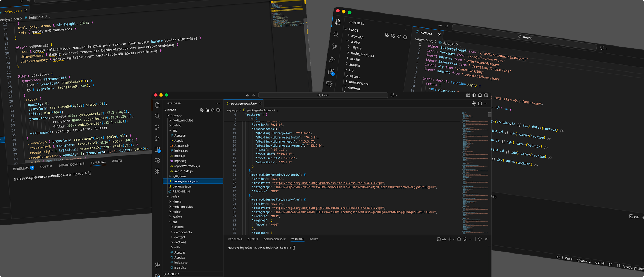Toggle primary side bar in center window
This screenshot has height=277, width=644.
point(474,95)
